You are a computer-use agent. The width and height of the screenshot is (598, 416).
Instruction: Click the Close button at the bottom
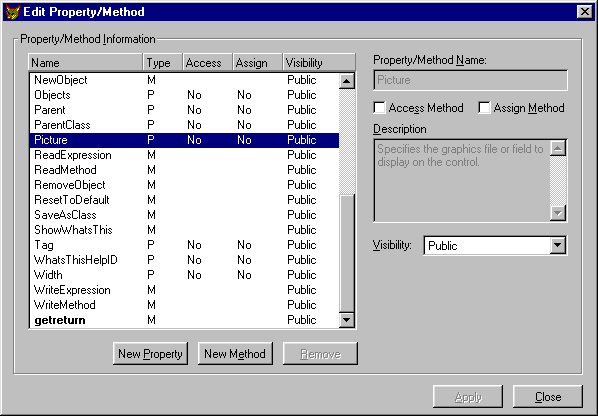(x=548, y=397)
